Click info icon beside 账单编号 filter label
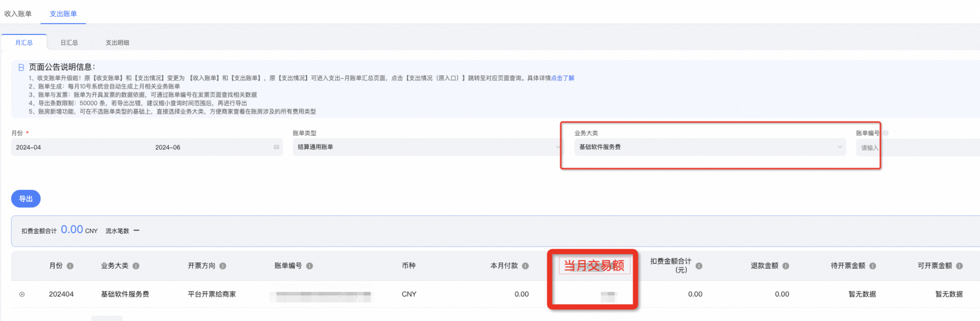The image size is (980, 321). pos(886,133)
